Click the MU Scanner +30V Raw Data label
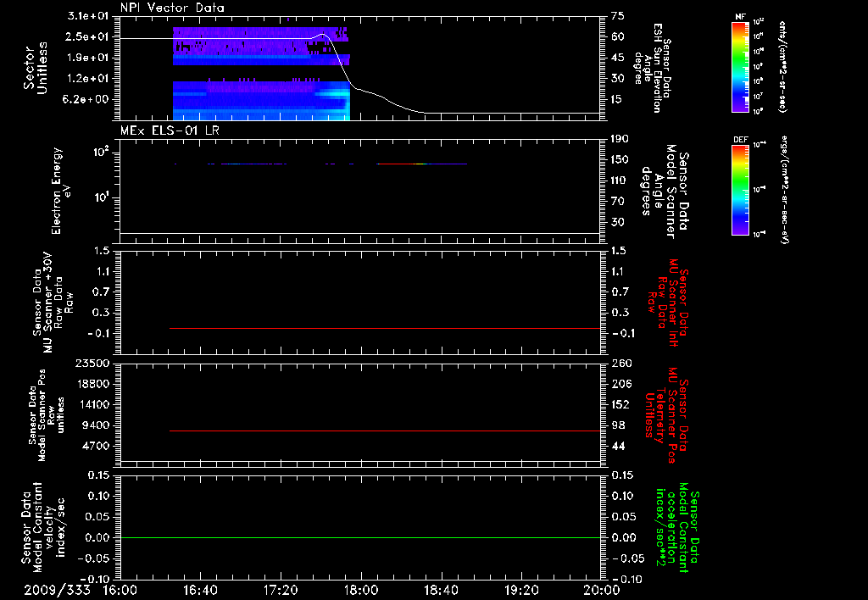The image size is (868, 600). click(x=53, y=303)
